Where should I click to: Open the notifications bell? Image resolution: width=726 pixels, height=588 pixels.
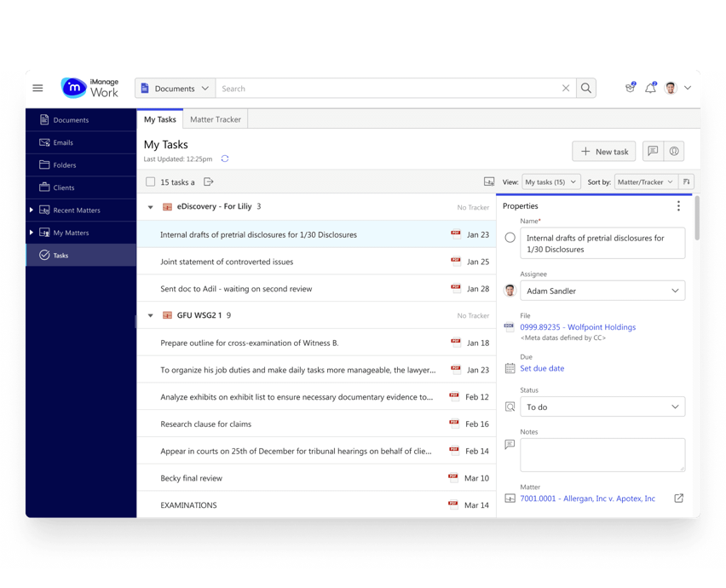pyautogui.click(x=650, y=88)
